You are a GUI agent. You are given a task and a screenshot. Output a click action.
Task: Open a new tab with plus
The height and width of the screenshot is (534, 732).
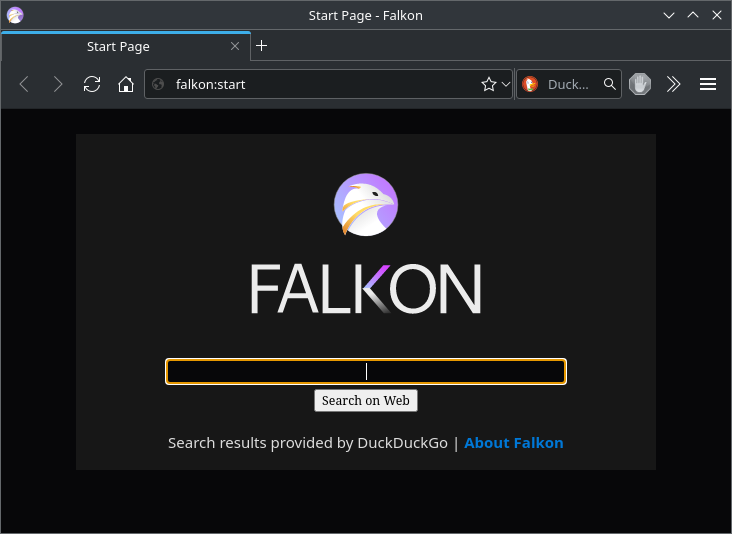[261, 46]
